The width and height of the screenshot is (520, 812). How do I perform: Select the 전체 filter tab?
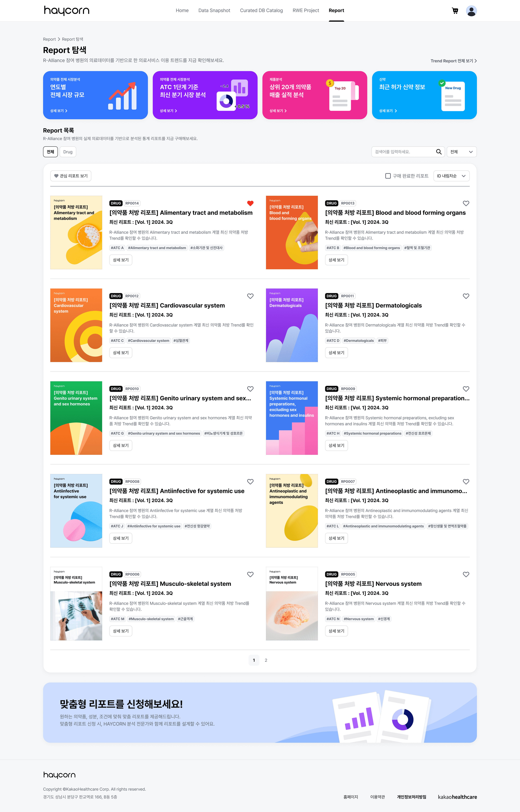coord(50,152)
